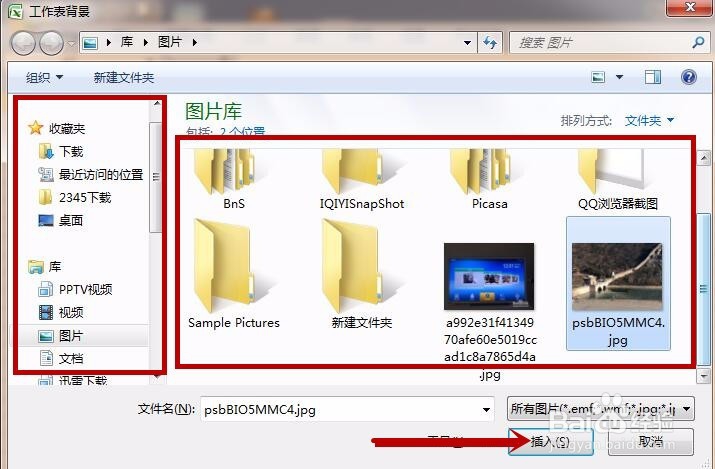Click the library icon in address bar
This screenshot has height=469, width=715.
click(x=90, y=43)
